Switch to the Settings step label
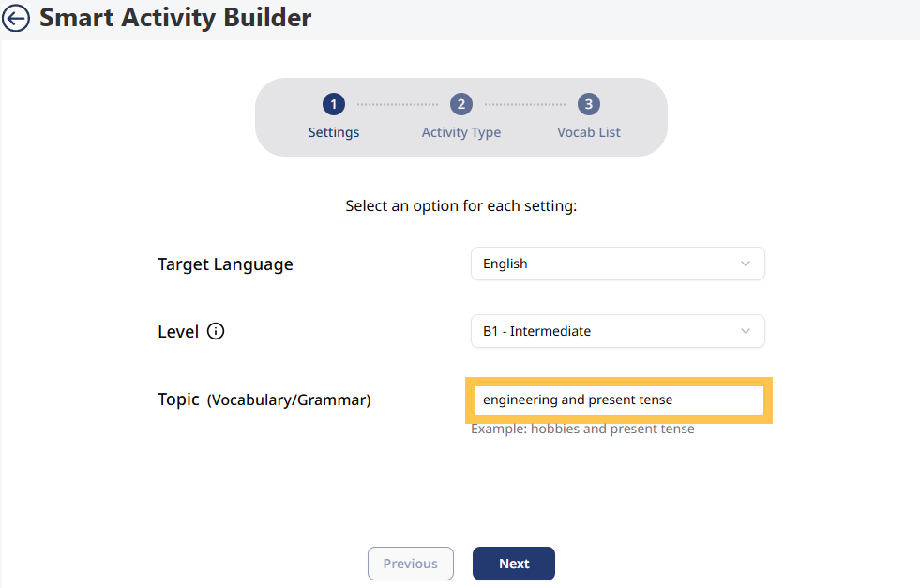The height and width of the screenshot is (588, 920). (334, 132)
